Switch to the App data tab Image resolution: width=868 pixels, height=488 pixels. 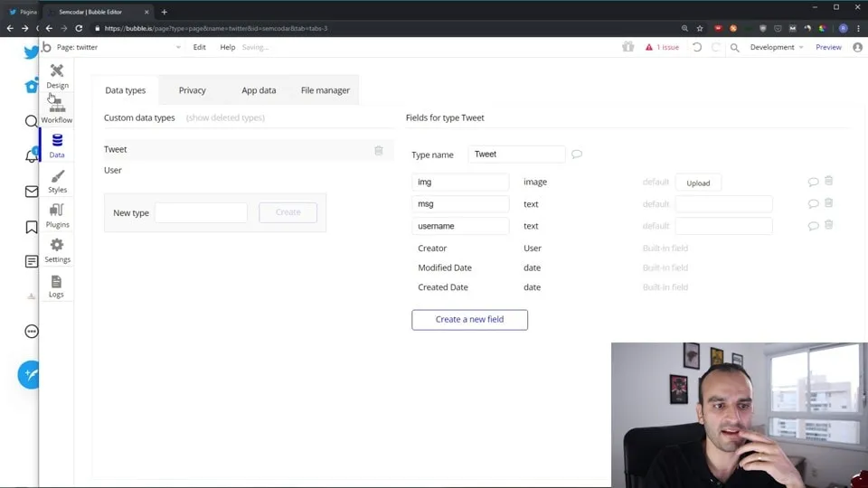(259, 90)
